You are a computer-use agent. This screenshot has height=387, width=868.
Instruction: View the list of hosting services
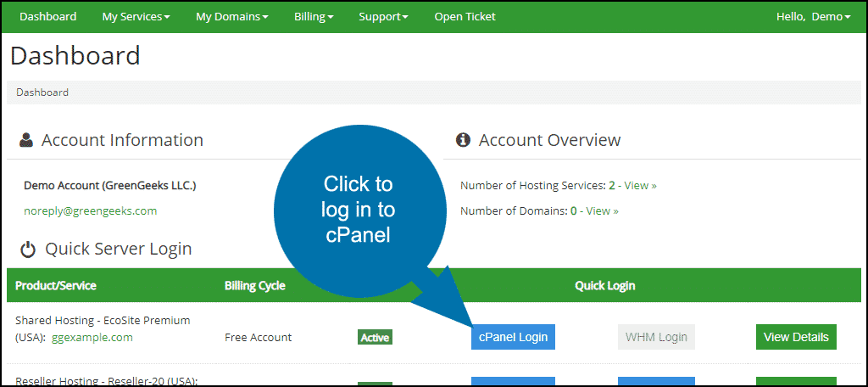pyautogui.click(x=640, y=185)
